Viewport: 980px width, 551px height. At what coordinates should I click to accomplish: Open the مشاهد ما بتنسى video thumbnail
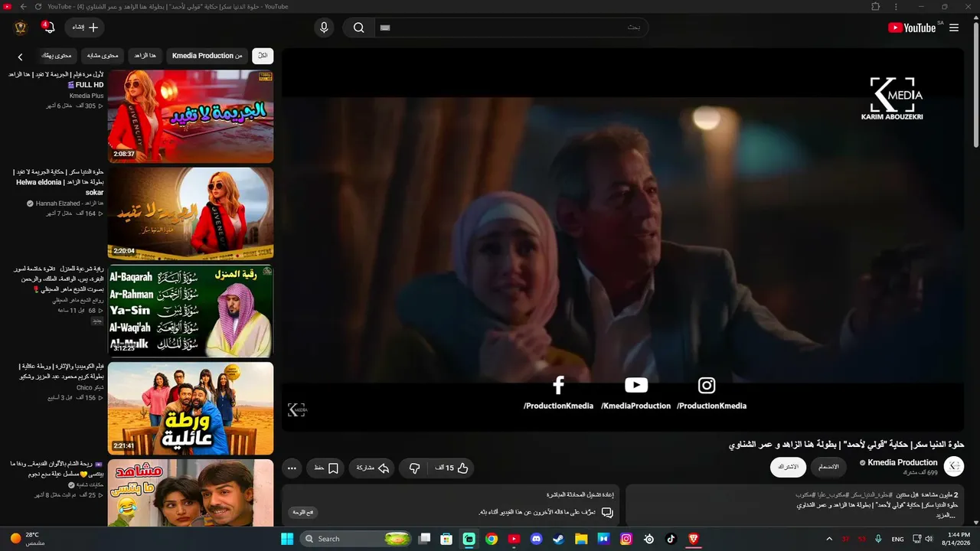pyautogui.click(x=191, y=493)
